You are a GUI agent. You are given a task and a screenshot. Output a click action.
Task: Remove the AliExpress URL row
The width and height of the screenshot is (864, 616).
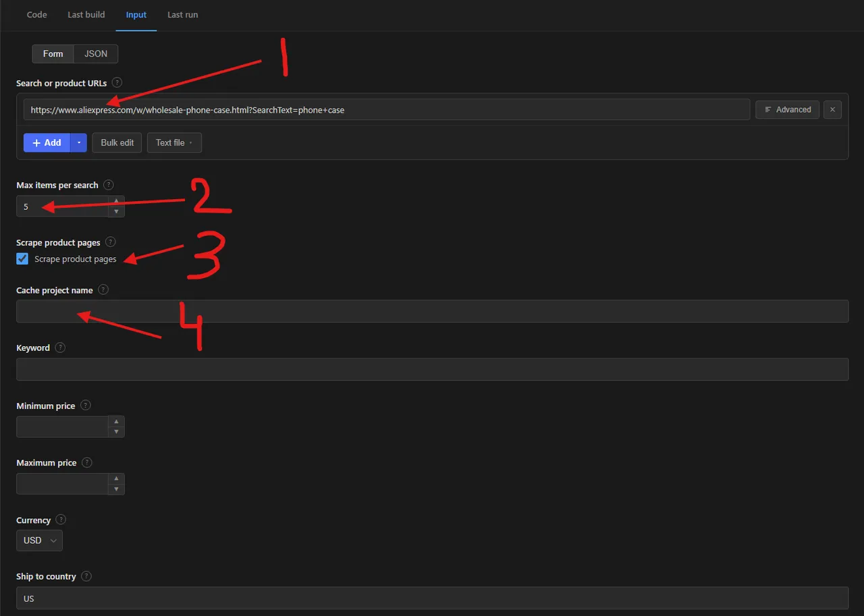pos(833,110)
